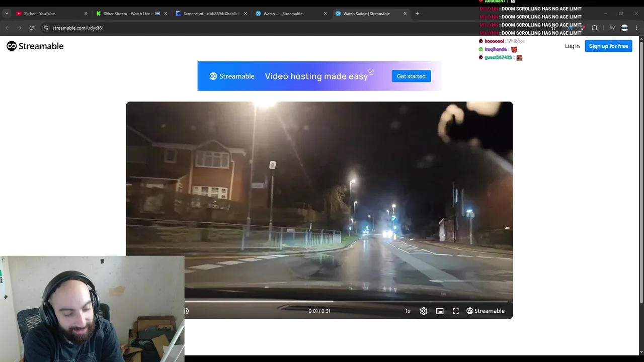Image resolution: width=644 pixels, height=362 pixels.
Task: Open the Screenshot browser tab
Action: (211, 14)
